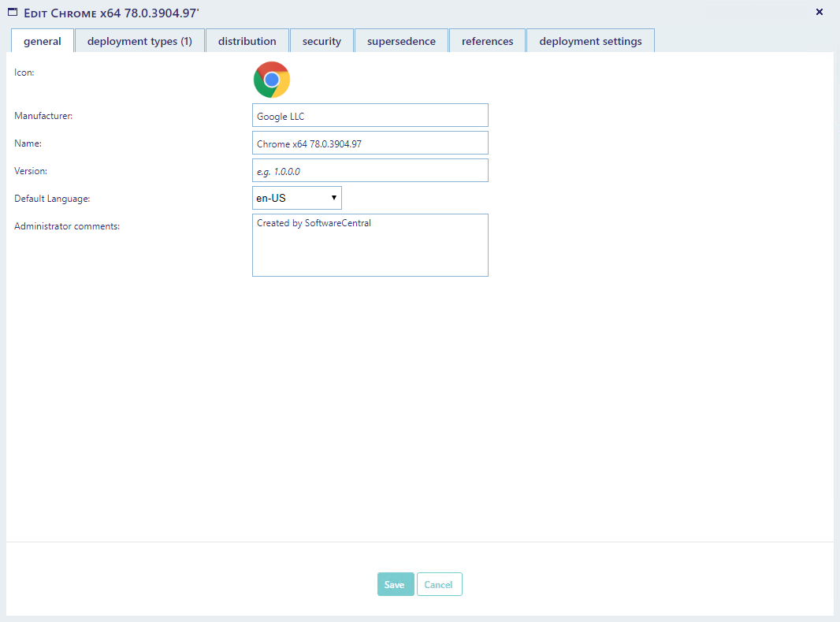This screenshot has height=622, width=840.
Task: Click the empty Version input box
Action: (x=370, y=171)
